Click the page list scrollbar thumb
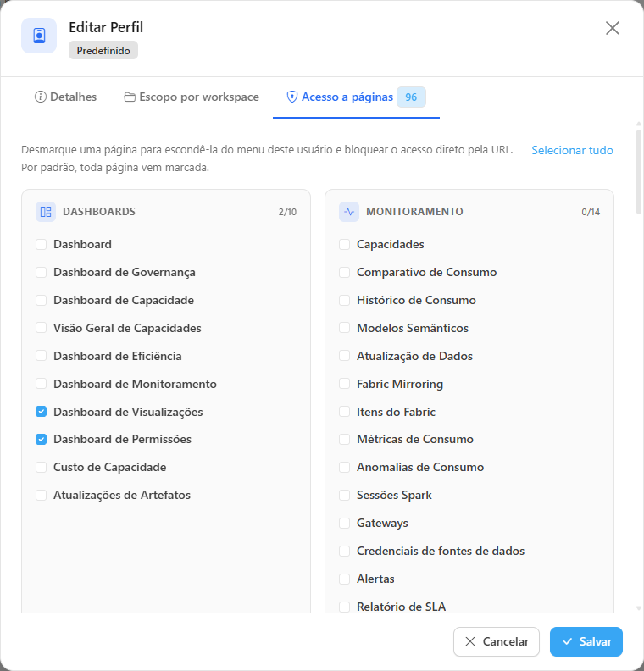The height and width of the screenshot is (671, 644). pos(638,171)
